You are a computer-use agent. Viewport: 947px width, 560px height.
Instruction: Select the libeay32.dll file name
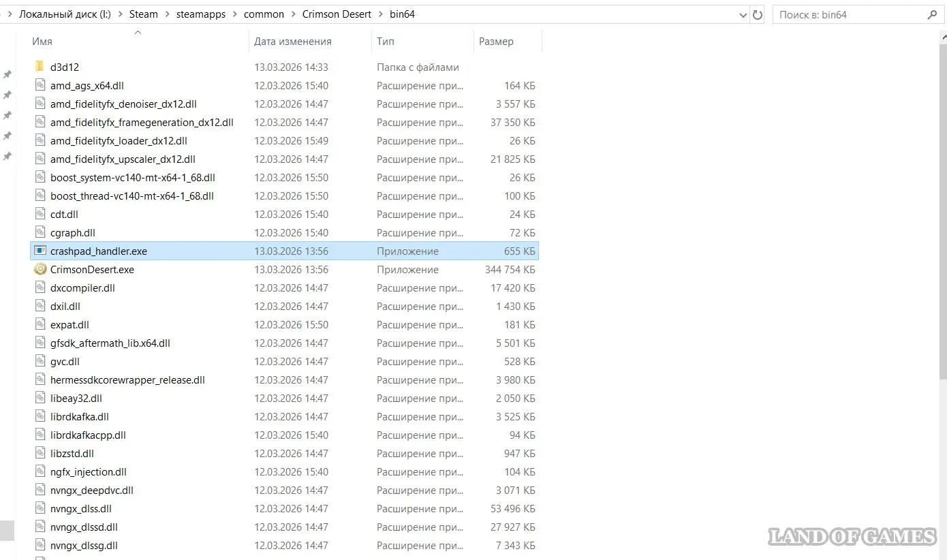tap(76, 398)
